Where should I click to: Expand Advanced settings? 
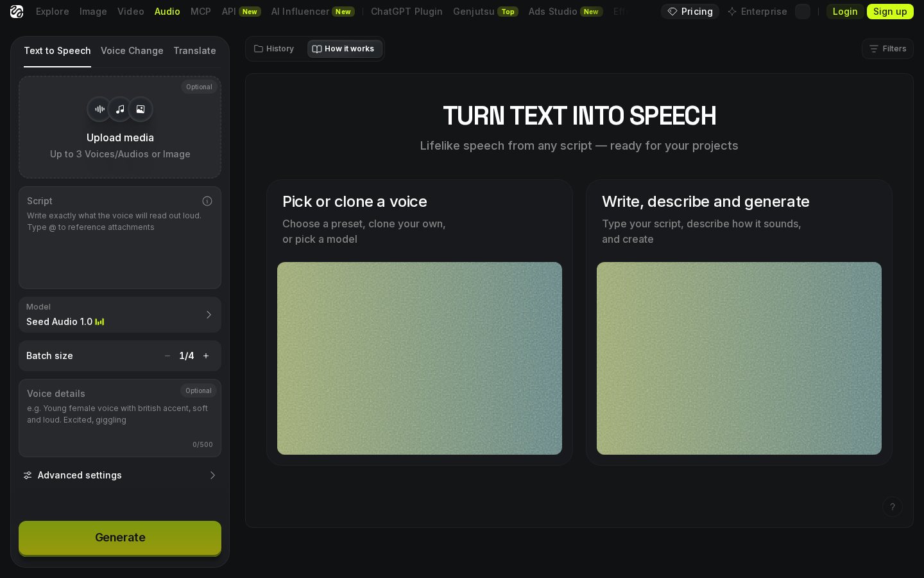(120, 475)
